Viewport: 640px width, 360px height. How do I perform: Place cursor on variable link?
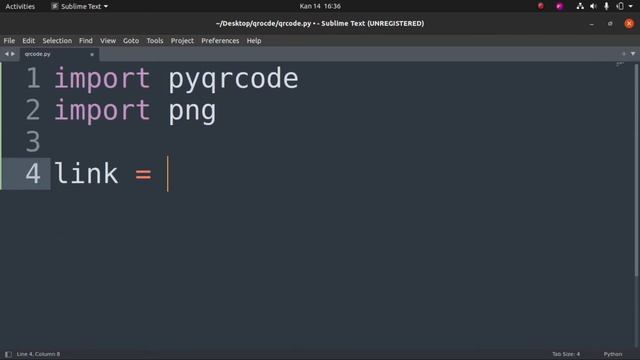pyautogui.click(x=86, y=173)
